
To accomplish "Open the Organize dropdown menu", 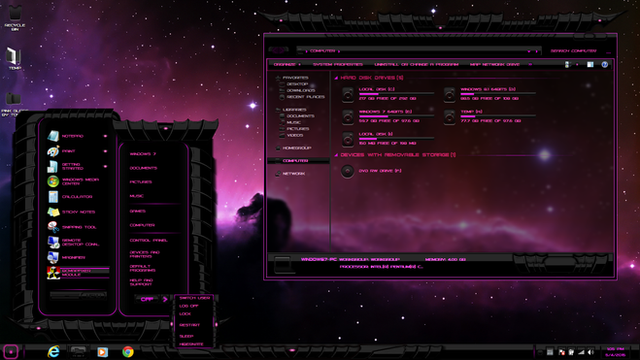I will click(x=287, y=64).
